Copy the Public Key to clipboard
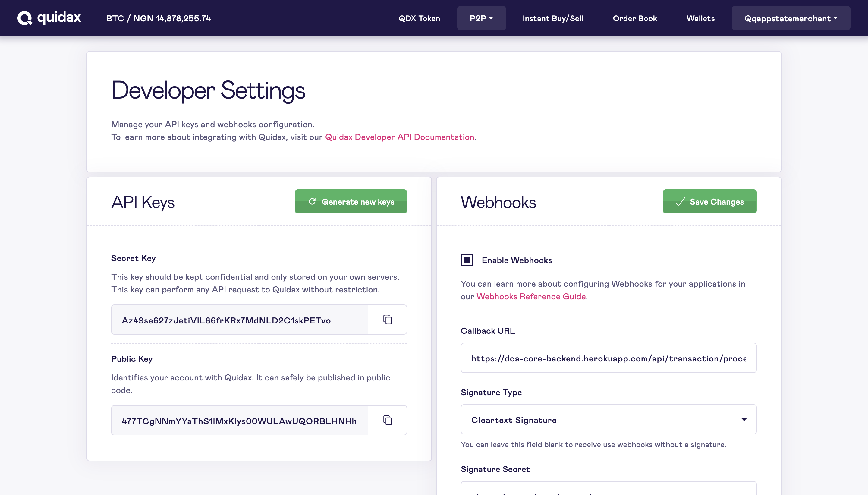Screen dimensions: 868x495 (388, 420)
